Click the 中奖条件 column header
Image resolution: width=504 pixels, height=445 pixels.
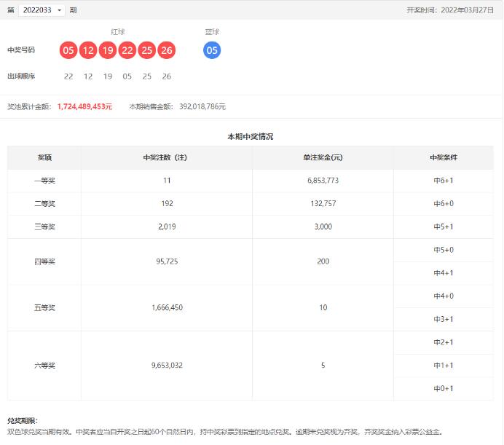(444, 157)
